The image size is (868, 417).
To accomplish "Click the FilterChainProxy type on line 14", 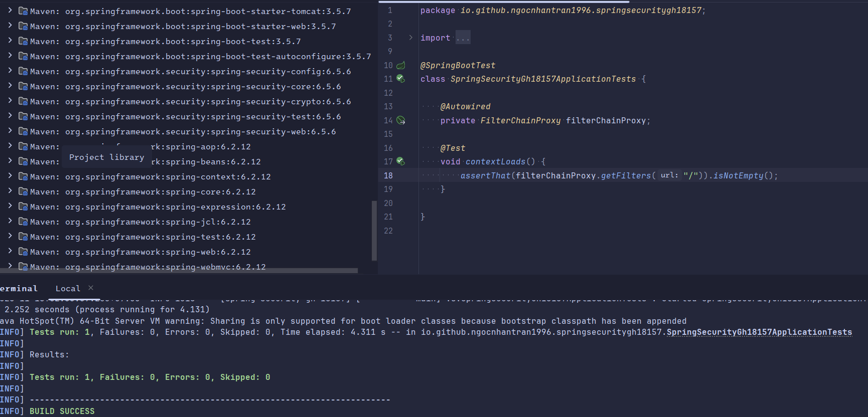I will [520, 121].
